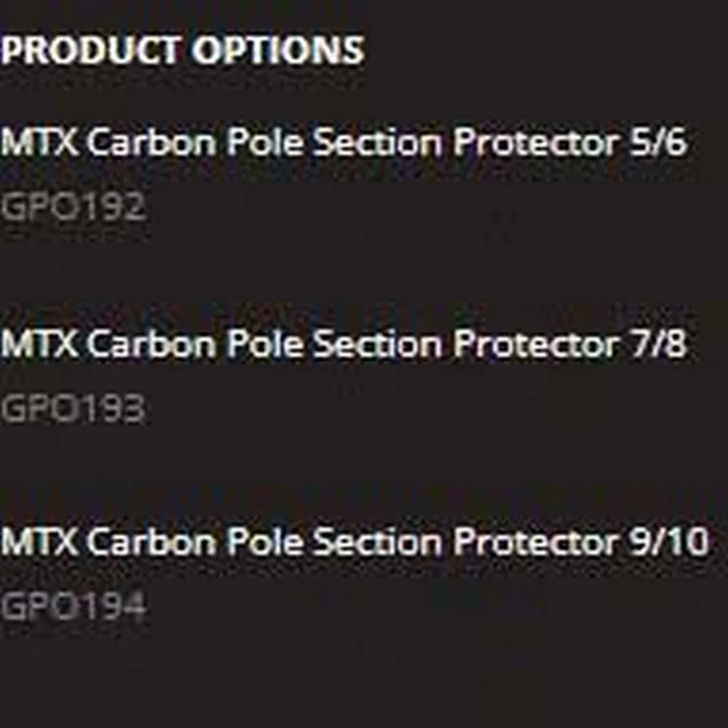
Task: Click the "7/8" size in second option
Action: click(656, 344)
